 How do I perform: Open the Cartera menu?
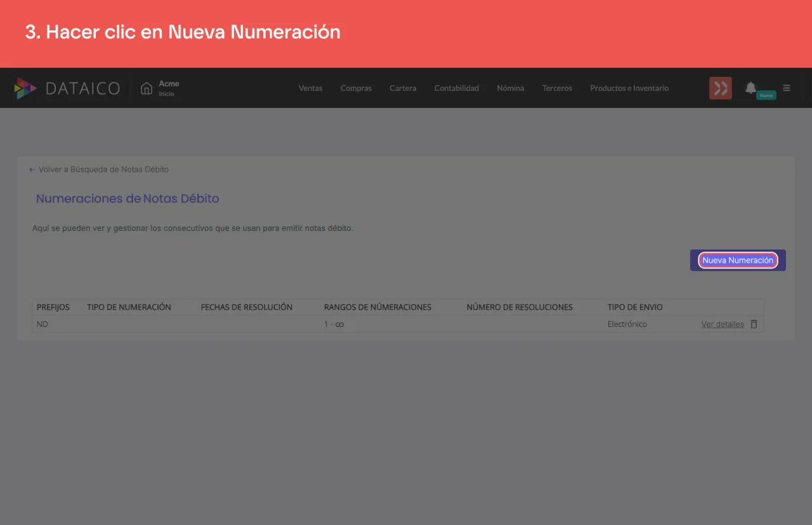403,88
